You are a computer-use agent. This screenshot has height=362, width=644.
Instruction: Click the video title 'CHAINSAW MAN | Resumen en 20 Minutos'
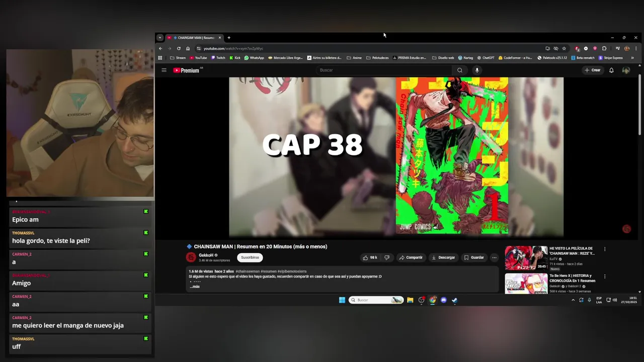pyautogui.click(x=261, y=247)
